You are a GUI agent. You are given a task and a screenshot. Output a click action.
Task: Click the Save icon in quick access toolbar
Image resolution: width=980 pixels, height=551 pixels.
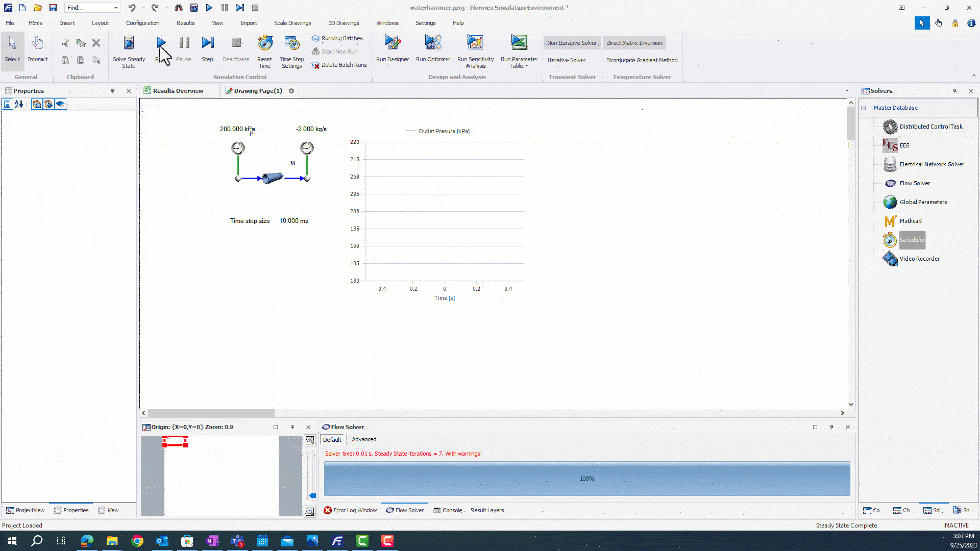click(53, 8)
